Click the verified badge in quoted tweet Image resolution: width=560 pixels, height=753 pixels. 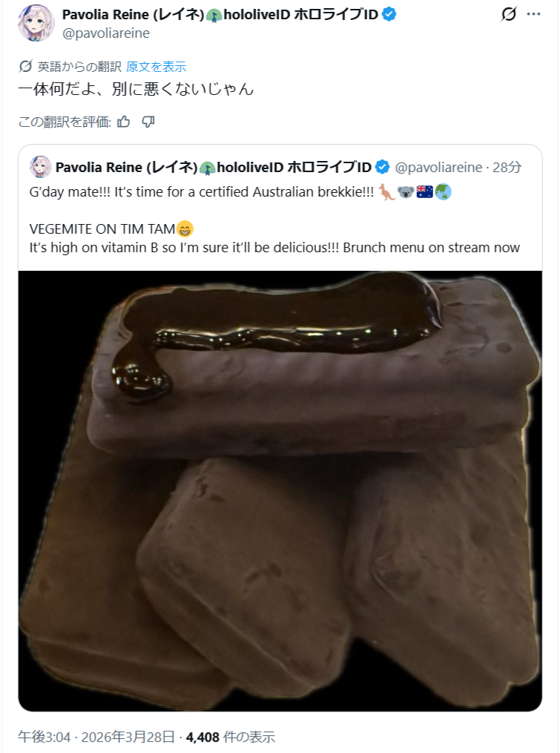(383, 167)
